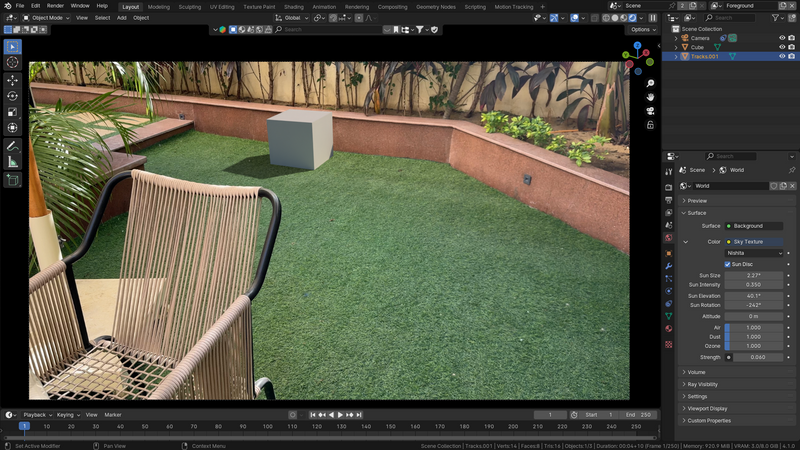Toggle camera view with the camera icon
The height and width of the screenshot is (450, 800).
tap(650, 111)
